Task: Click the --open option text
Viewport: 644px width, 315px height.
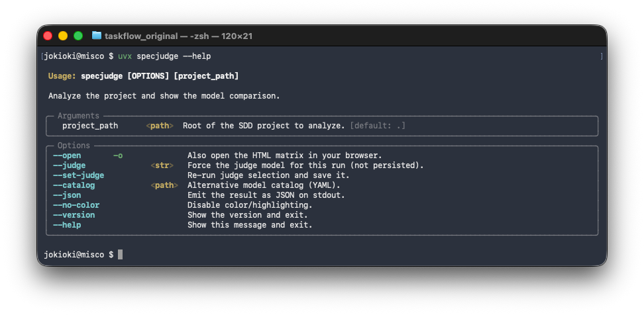Action: click(67, 156)
